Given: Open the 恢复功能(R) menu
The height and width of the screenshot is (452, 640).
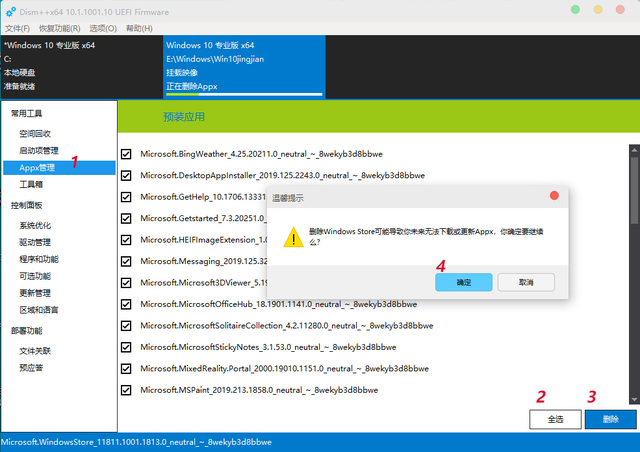Looking at the screenshot, I should pyautogui.click(x=60, y=28).
